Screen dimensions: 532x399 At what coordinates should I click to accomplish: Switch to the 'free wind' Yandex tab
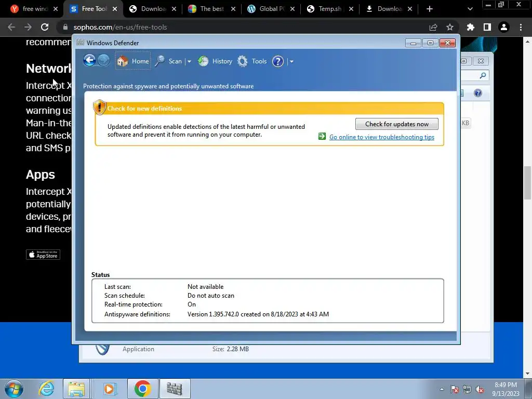click(x=34, y=9)
